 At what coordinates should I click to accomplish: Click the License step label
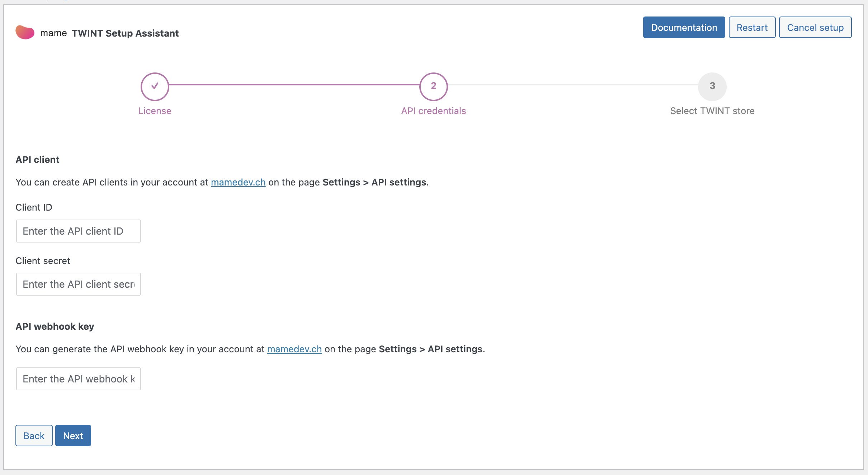coord(155,111)
